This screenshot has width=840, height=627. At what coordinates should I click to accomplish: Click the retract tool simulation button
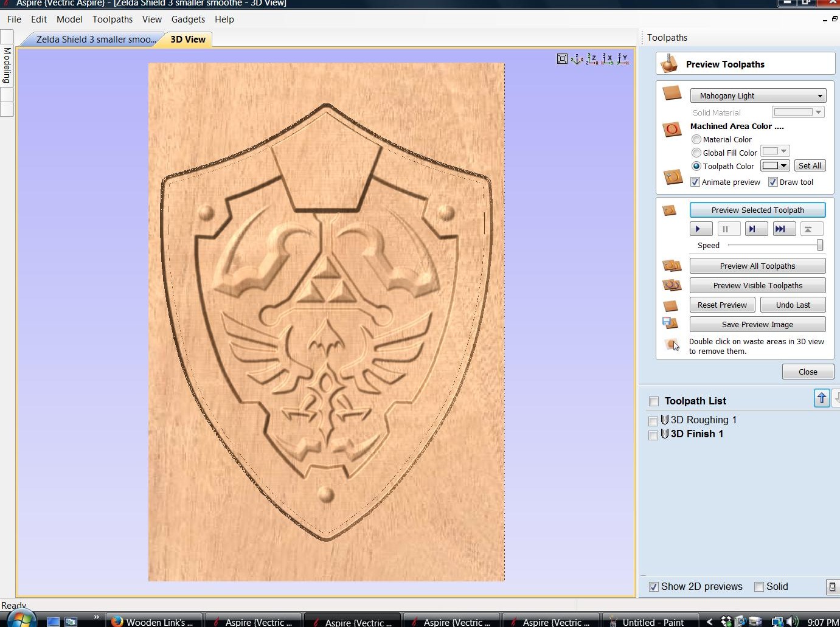811,229
